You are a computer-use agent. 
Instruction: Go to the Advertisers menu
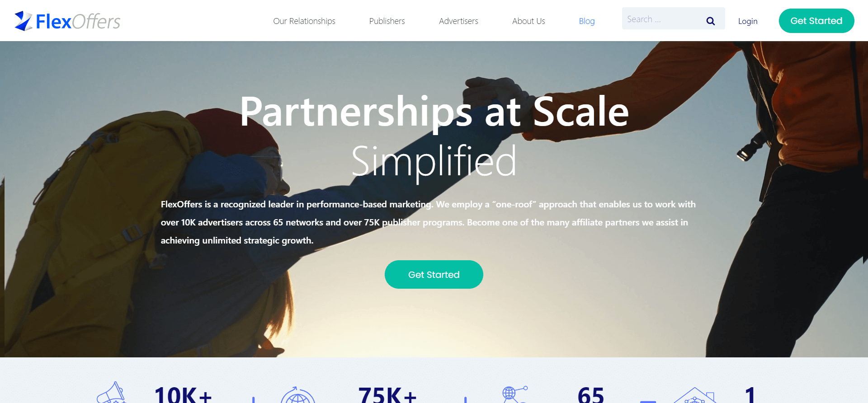[x=458, y=21]
